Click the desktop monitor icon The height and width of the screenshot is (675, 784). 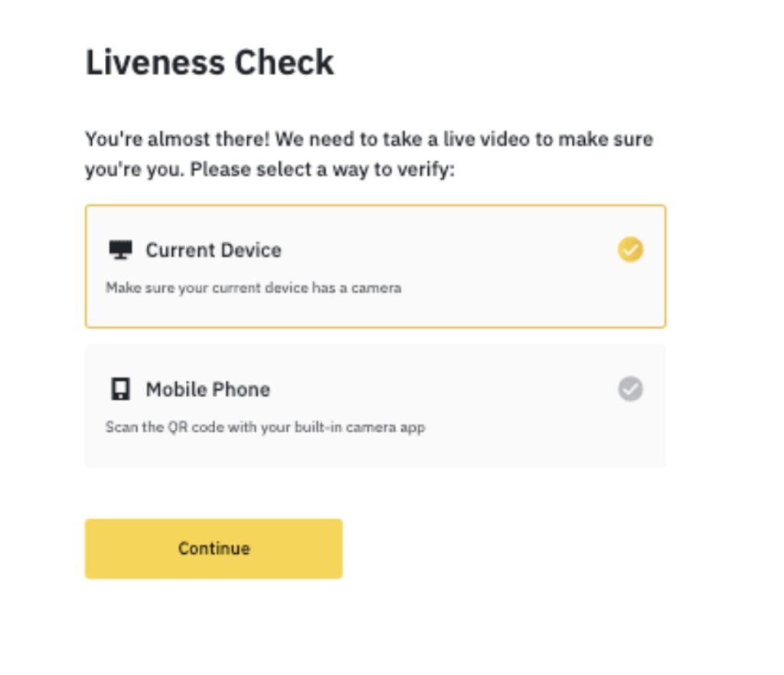point(120,250)
